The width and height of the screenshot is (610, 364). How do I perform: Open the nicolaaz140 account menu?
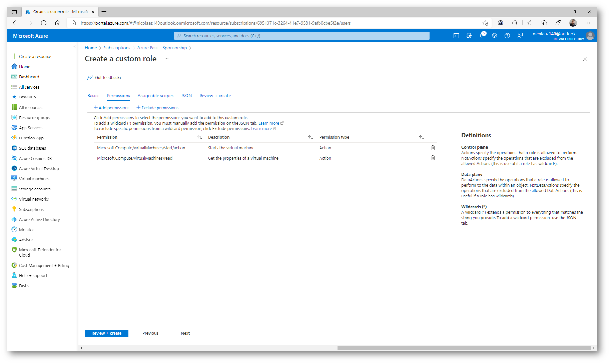click(563, 36)
